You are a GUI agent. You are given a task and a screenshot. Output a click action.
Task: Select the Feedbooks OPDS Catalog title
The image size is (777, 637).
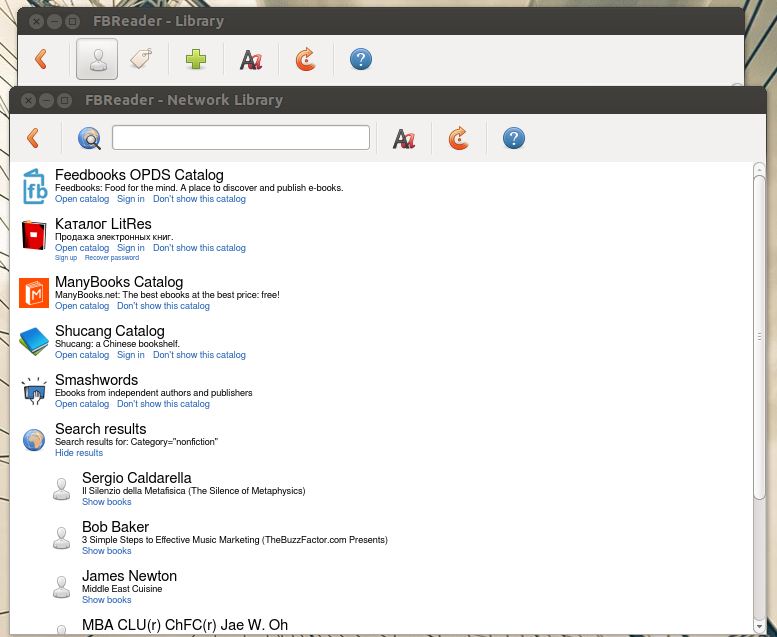[139, 175]
